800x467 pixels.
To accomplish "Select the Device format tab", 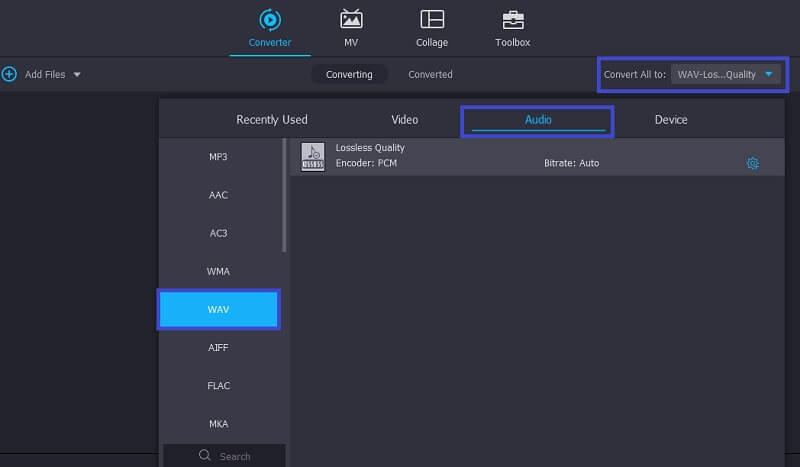I will (x=671, y=120).
